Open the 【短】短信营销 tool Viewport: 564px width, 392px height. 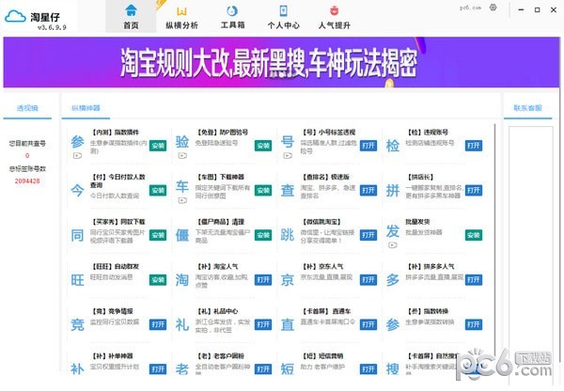(368, 369)
